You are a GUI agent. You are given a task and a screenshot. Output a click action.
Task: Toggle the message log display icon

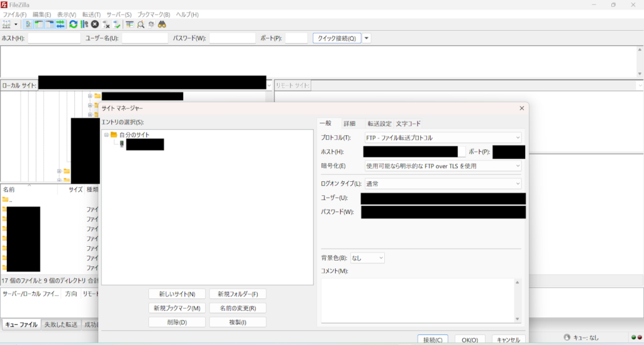29,24
